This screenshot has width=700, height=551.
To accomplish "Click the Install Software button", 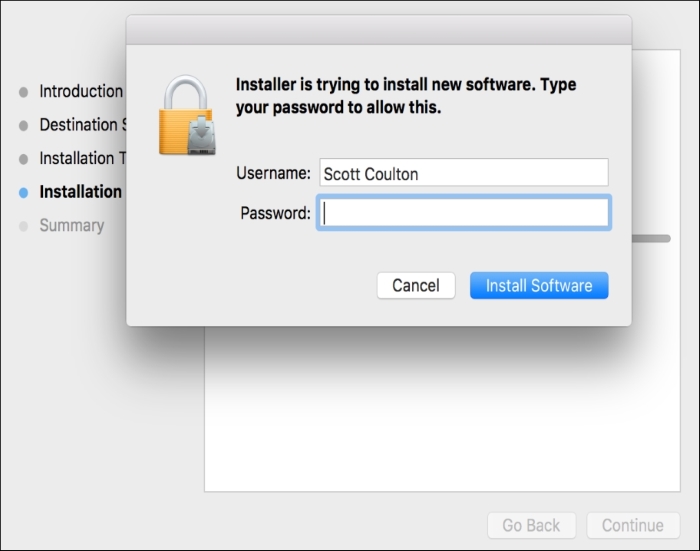I will (539, 285).
